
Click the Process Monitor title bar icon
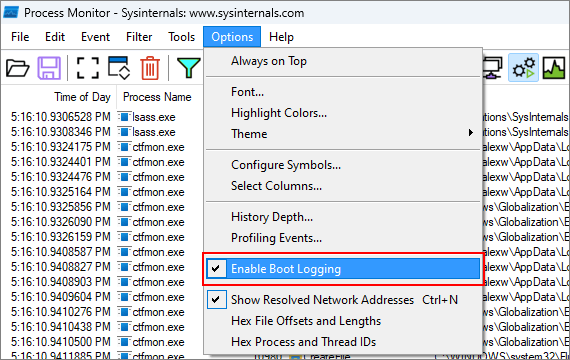[11, 13]
